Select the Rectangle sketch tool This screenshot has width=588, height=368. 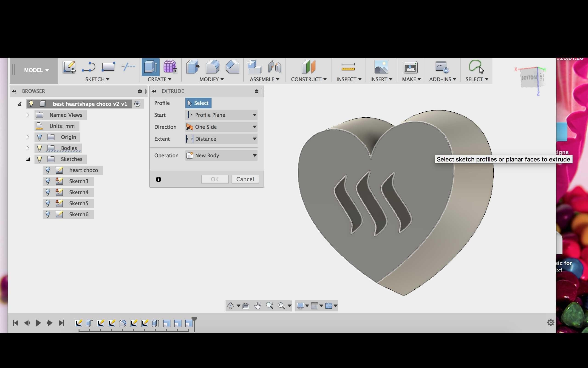(x=108, y=67)
